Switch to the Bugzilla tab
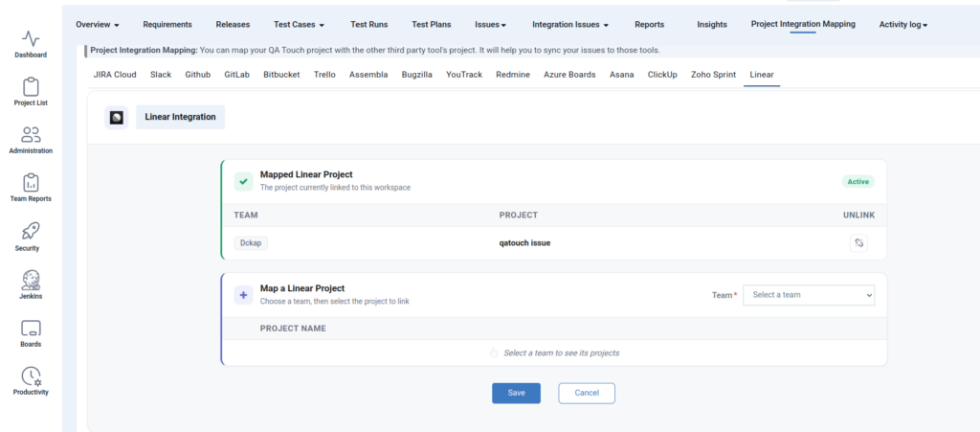The image size is (980, 432). click(x=417, y=75)
